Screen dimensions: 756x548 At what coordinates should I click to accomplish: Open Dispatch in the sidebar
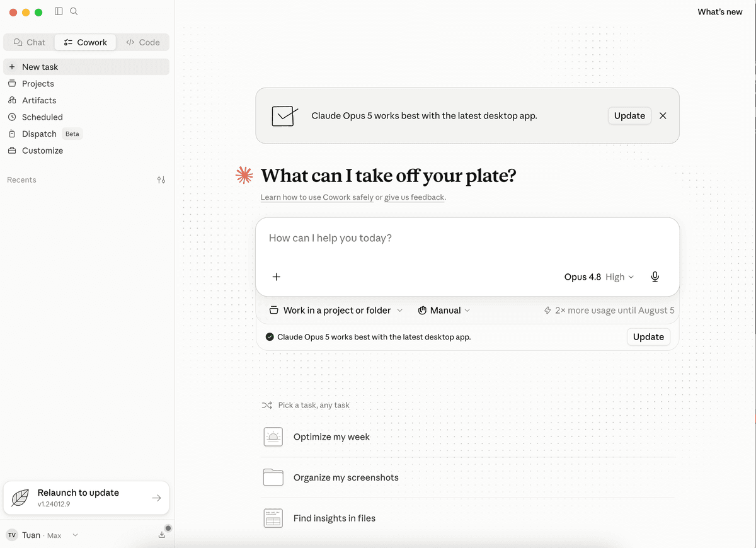click(x=86, y=134)
